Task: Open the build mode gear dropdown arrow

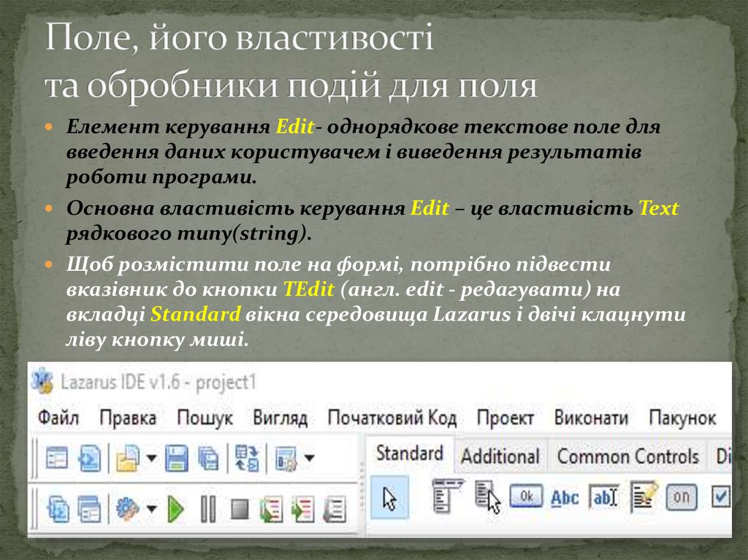Action: pyautogui.click(x=152, y=508)
